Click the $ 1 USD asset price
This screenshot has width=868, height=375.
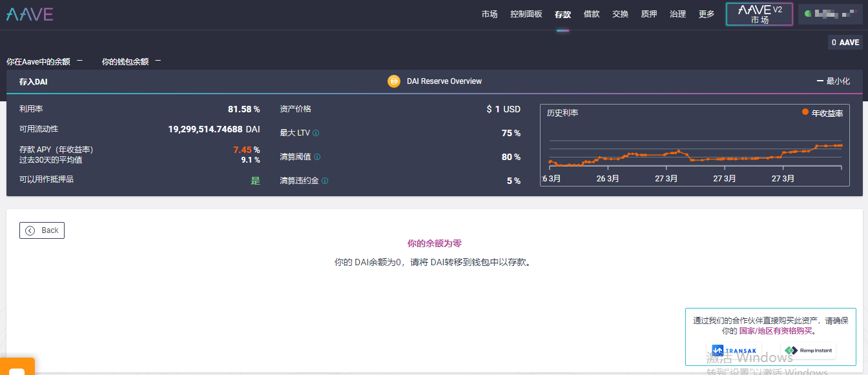(503, 109)
